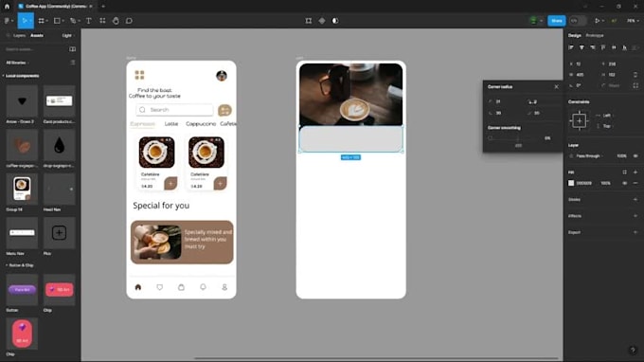Viewport: 644px width, 362px height.
Task: Switch to the Assets tab
Action: pyautogui.click(x=37, y=36)
